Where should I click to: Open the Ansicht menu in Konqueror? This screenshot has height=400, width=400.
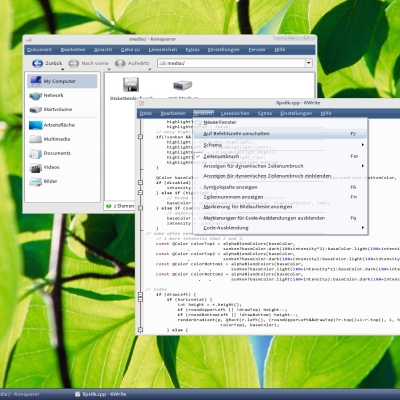click(x=103, y=50)
